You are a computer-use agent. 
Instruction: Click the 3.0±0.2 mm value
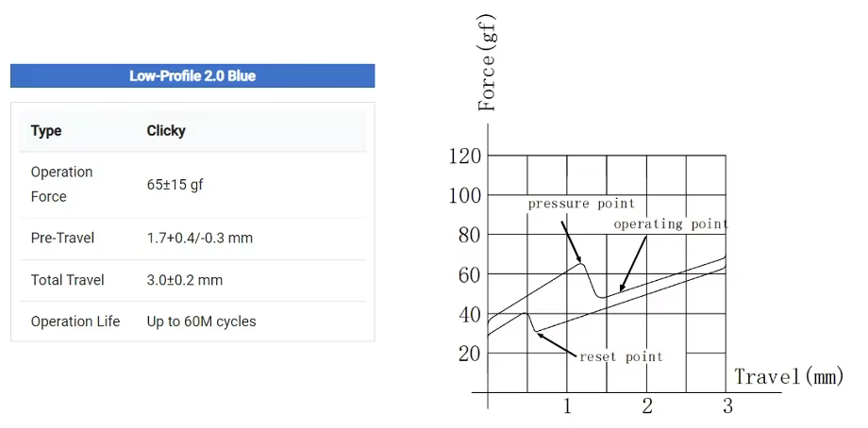point(184,280)
